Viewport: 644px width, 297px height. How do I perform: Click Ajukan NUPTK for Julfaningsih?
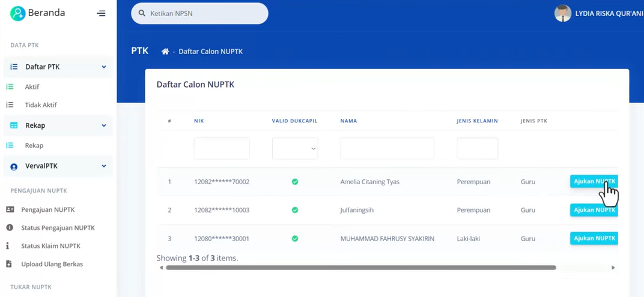594,209
